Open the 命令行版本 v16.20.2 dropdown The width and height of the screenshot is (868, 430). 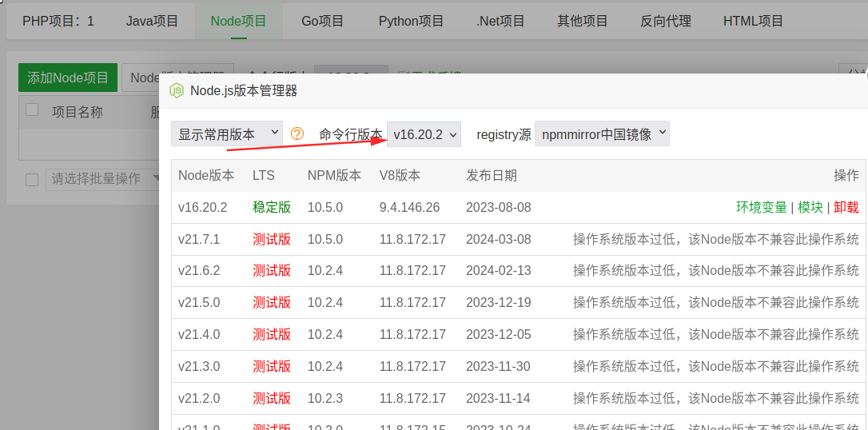tap(424, 134)
